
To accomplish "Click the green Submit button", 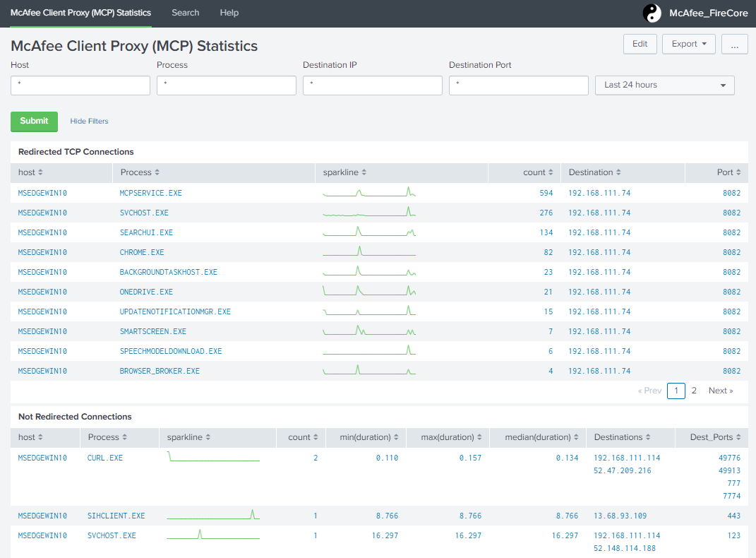I will click(x=34, y=121).
